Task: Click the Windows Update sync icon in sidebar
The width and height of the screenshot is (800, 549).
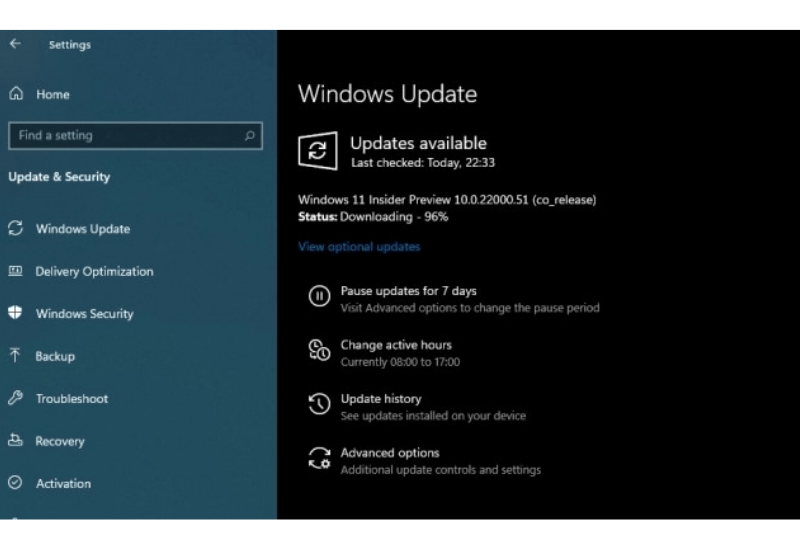Action: (16, 229)
